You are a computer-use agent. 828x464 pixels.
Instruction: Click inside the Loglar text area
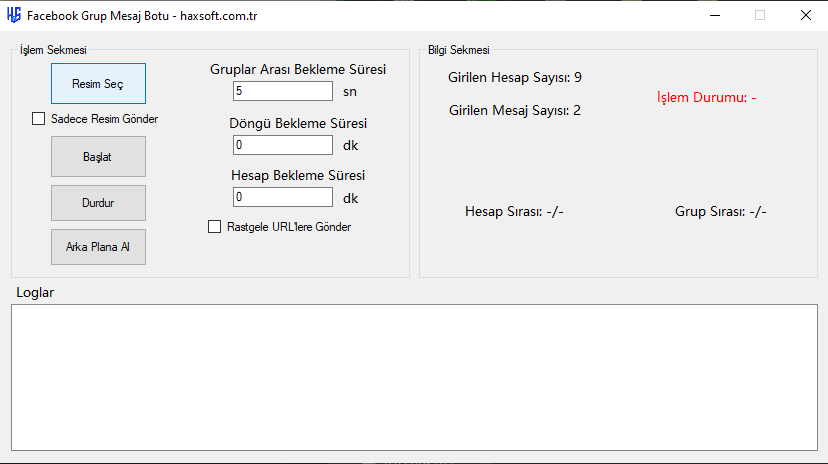(415, 377)
